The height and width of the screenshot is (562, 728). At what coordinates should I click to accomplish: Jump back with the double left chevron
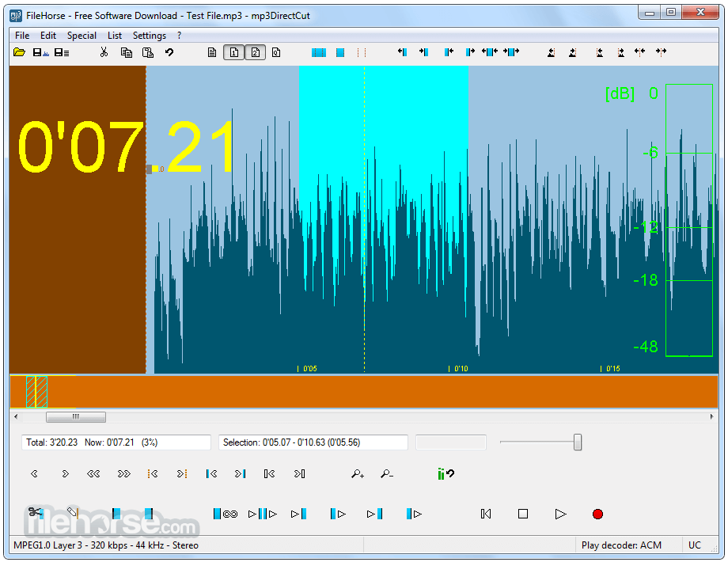tap(93, 474)
